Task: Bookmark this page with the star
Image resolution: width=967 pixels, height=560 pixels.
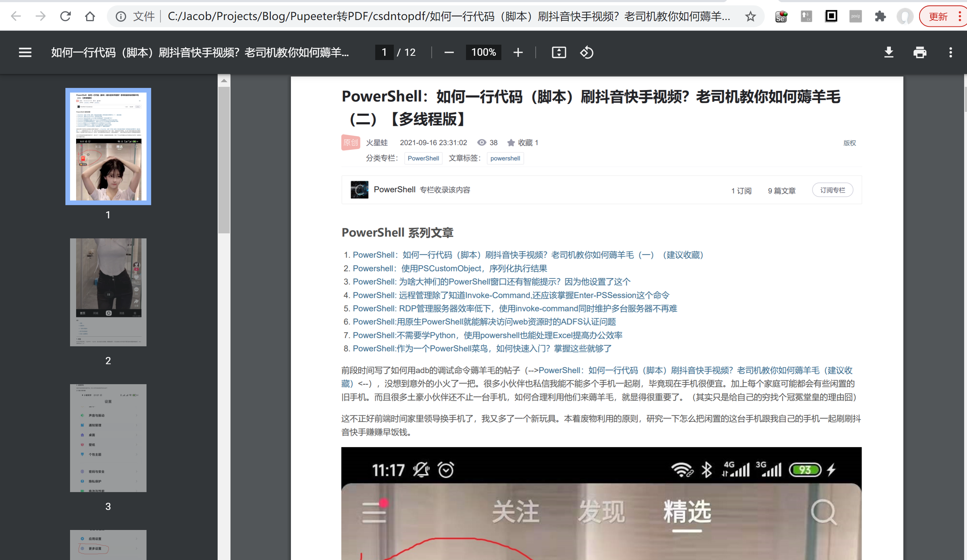Action: pos(750,16)
